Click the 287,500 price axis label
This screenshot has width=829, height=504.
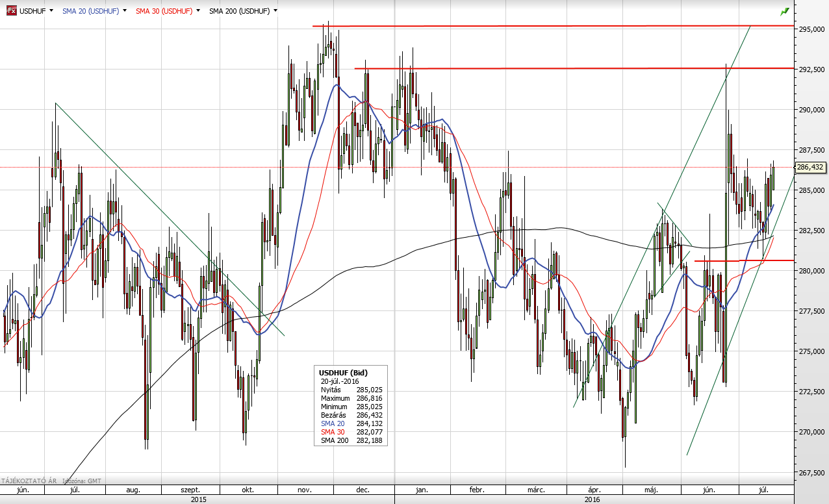pyautogui.click(x=811, y=151)
